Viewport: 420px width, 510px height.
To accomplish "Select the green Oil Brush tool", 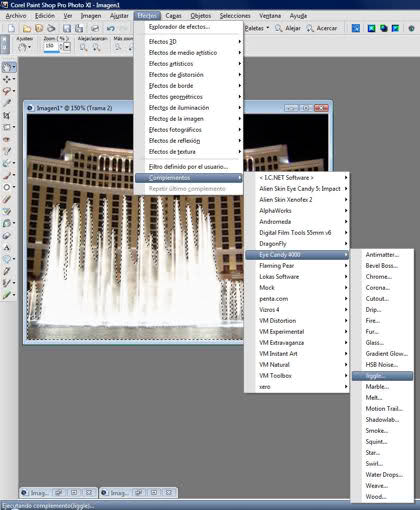I will point(7,295).
